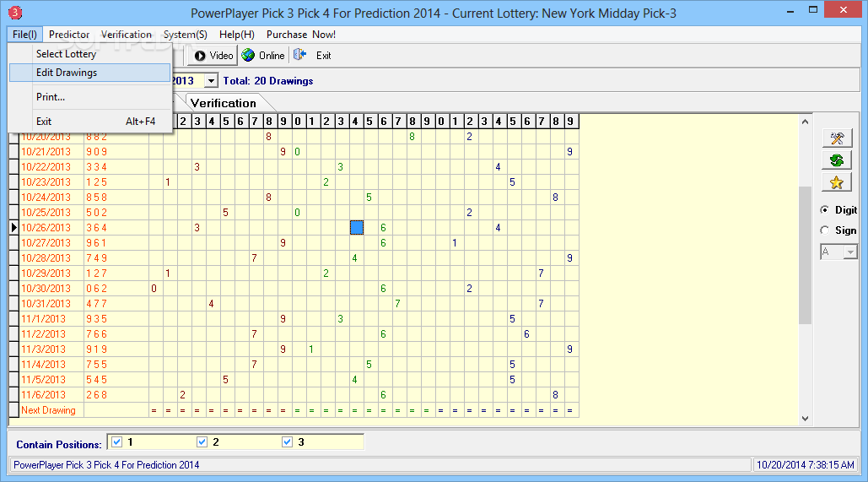Select the highlighted blue cell in 10/26/2013 row
The width and height of the screenshot is (868, 482).
click(357, 227)
